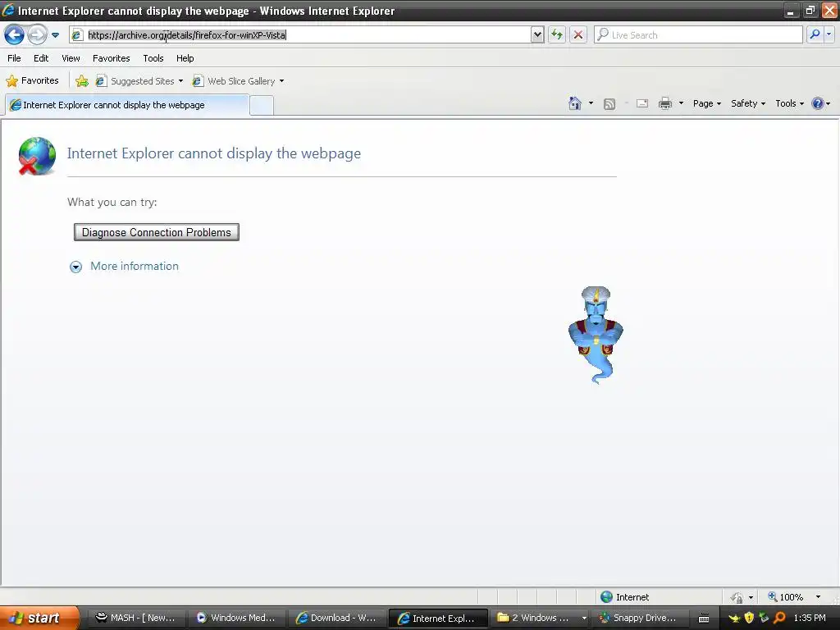Viewport: 840px width, 630px height.
Task: Expand the More information section
Action: click(124, 267)
